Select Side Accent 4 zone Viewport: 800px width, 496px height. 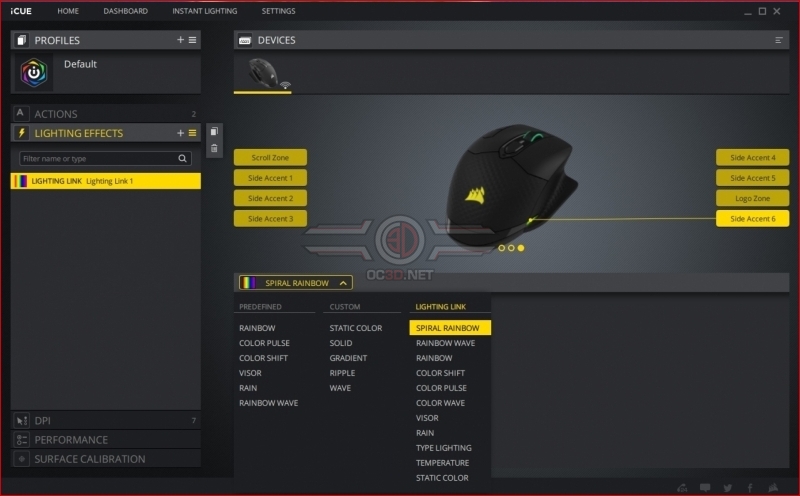pos(753,158)
